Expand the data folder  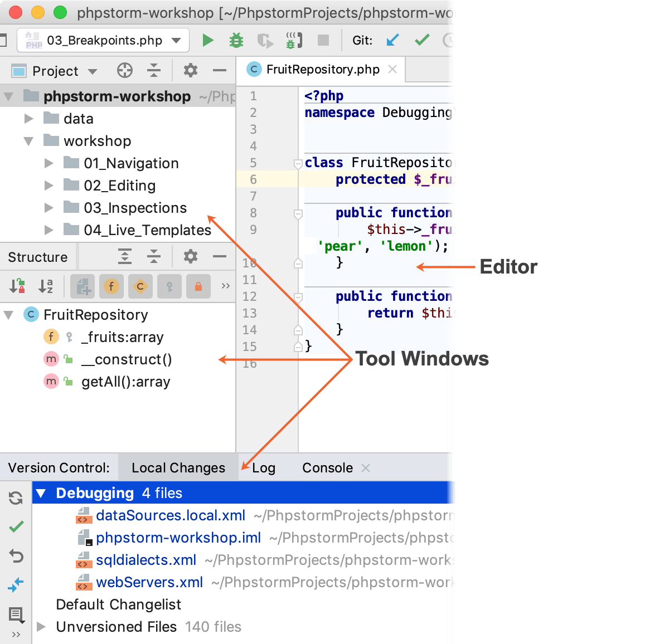click(x=29, y=118)
